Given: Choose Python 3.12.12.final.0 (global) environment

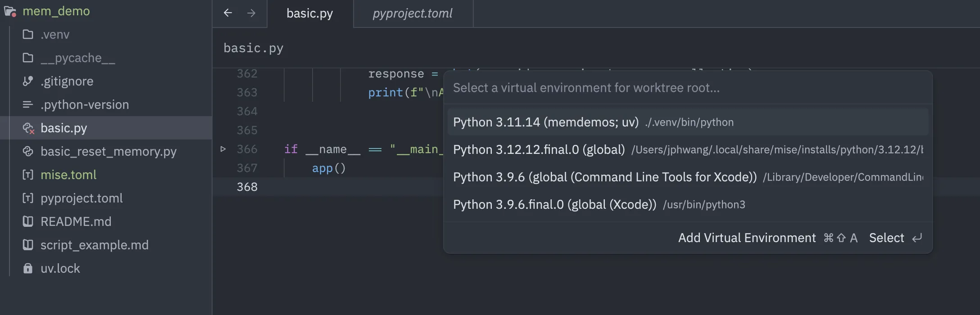Looking at the screenshot, I should [x=688, y=149].
